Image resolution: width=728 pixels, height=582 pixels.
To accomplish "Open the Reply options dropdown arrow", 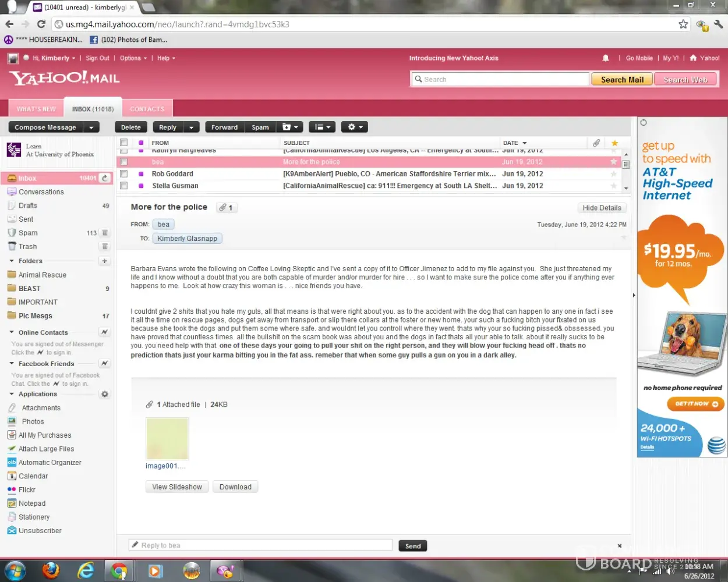I will pos(191,127).
